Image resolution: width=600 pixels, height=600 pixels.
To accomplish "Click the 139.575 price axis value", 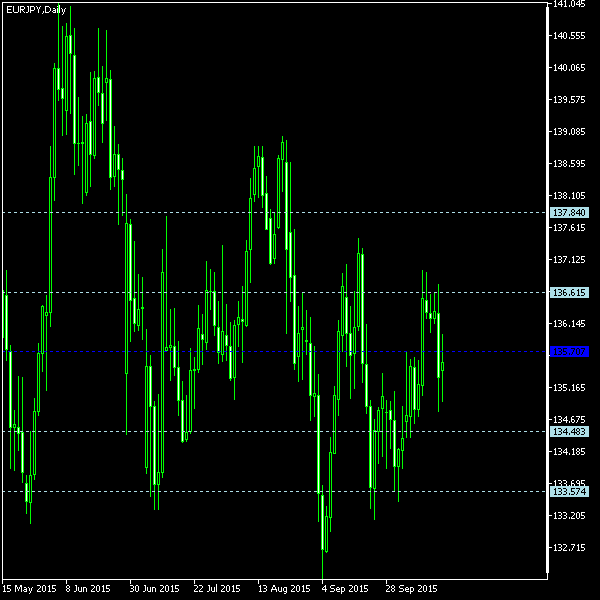I will [x=569, y=100].
